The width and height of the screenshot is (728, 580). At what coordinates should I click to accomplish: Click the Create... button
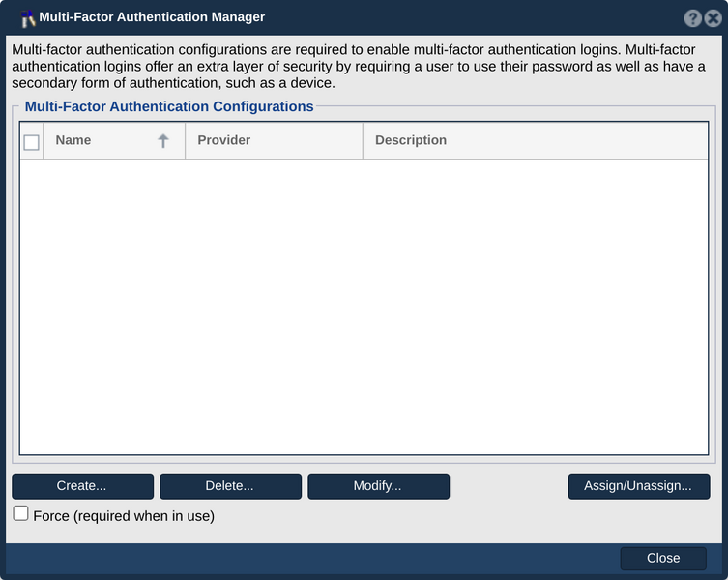tap(82, 486)
